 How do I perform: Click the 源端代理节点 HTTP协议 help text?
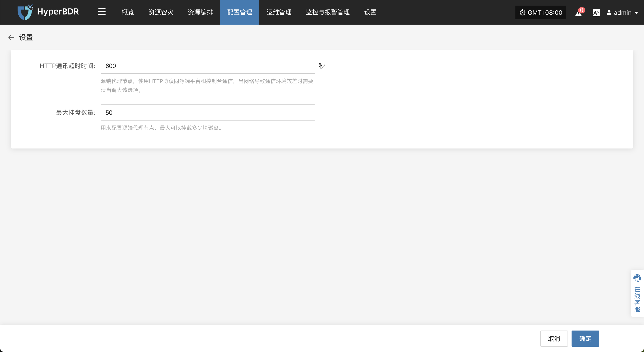pyautogui.click(x=207, y=85)
